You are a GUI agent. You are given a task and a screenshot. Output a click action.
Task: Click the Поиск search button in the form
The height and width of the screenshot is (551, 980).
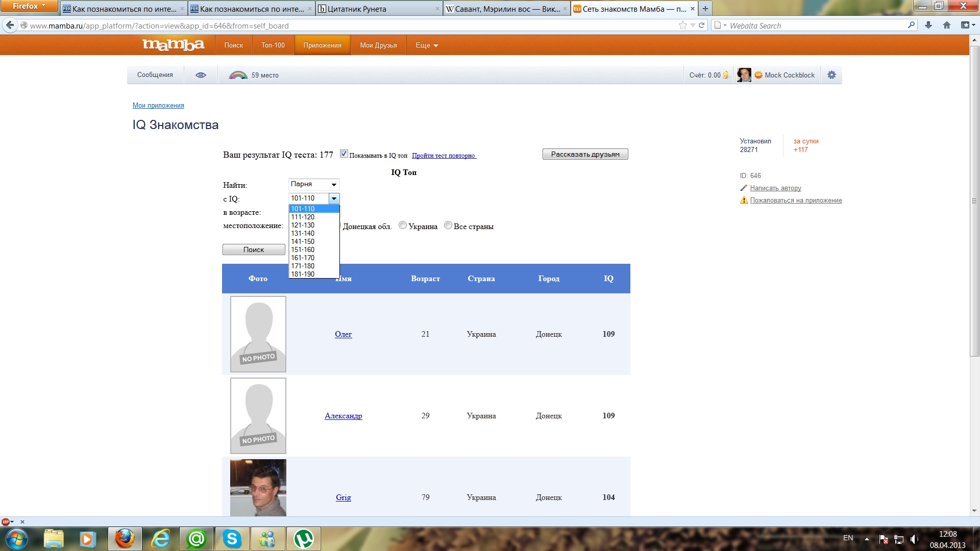click(x=254, y=249)
